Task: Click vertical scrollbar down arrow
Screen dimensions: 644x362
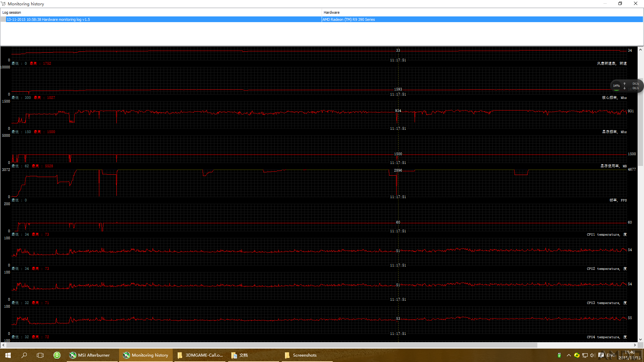Action: point(640,339)
